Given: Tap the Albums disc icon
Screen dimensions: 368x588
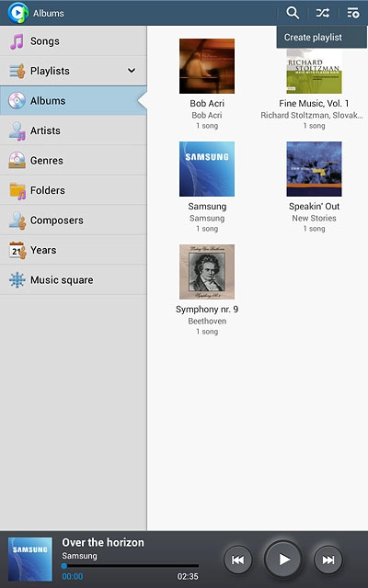Looking at the screenshot, I should [x=17, y=100].
